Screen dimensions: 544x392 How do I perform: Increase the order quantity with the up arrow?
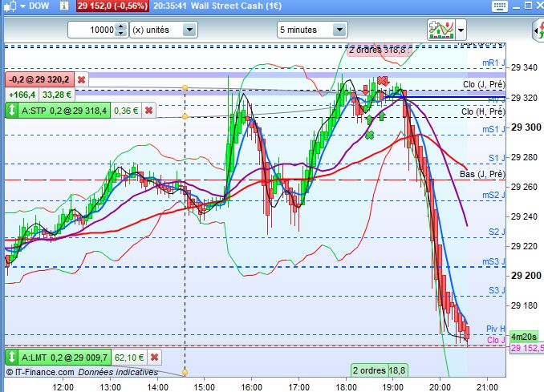(120, 26)
